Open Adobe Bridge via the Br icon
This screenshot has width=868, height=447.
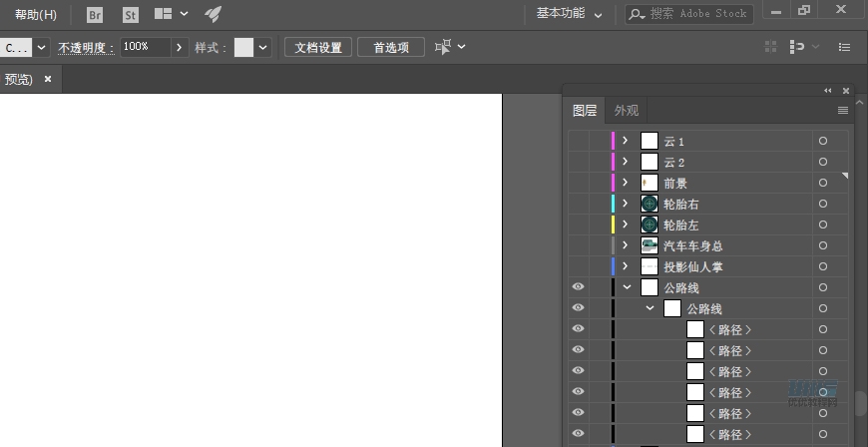(95, 15)
